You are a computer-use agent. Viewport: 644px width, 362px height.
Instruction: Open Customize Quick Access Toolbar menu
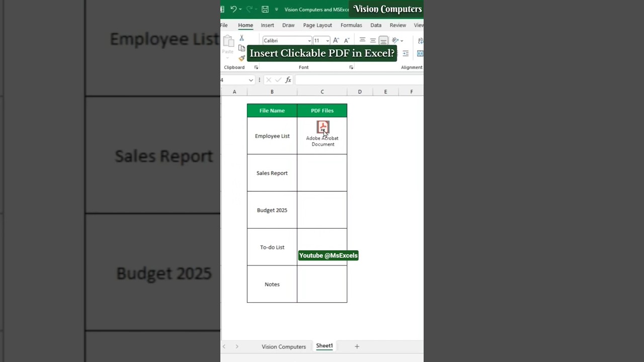tap(276, 10)
